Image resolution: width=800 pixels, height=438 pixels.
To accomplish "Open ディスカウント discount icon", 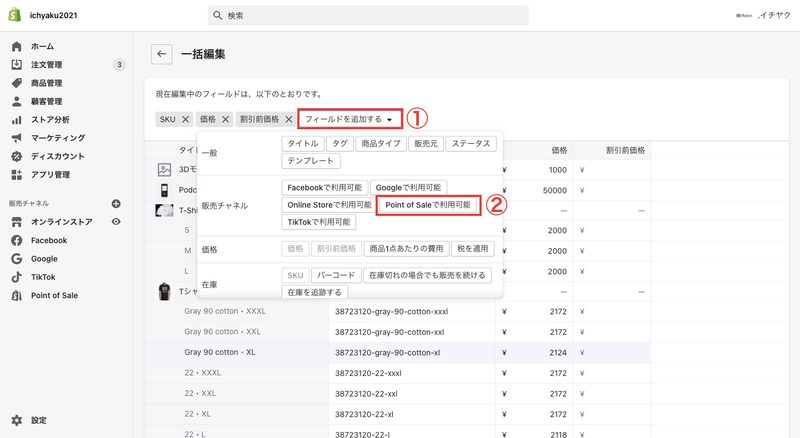I will 17,156.
